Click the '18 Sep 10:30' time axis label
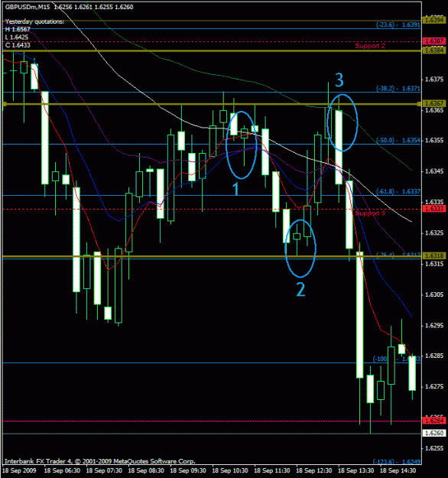 (x=230, y=470)
